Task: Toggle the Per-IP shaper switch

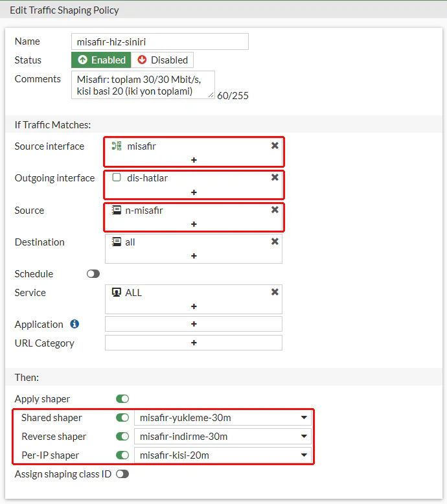Action: pos(122,455)
